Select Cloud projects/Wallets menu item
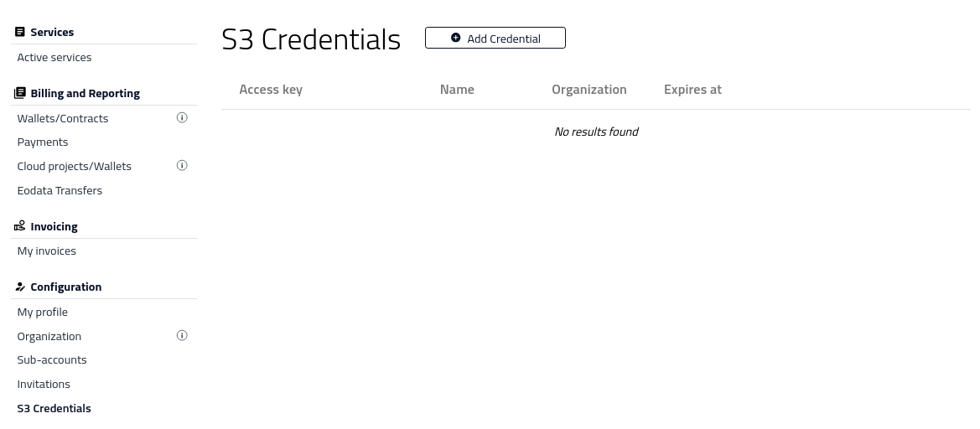 point(75,167)
